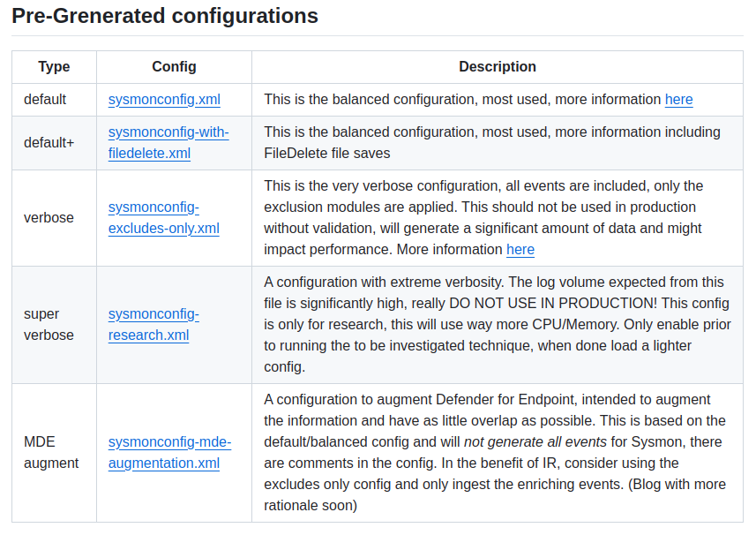The width and height of the screenshot is (756, 535).
Task: Click the Description column header
Action: coord(497,67)
